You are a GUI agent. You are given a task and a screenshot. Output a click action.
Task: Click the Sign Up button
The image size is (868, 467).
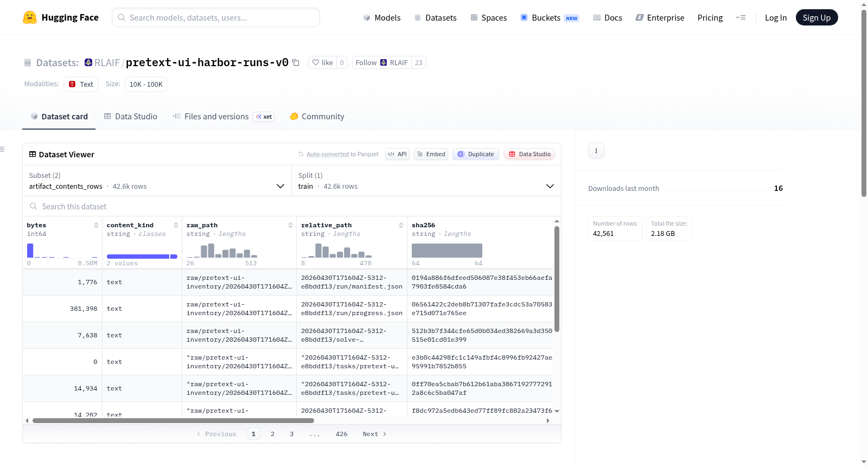click(x=816, y=17)
